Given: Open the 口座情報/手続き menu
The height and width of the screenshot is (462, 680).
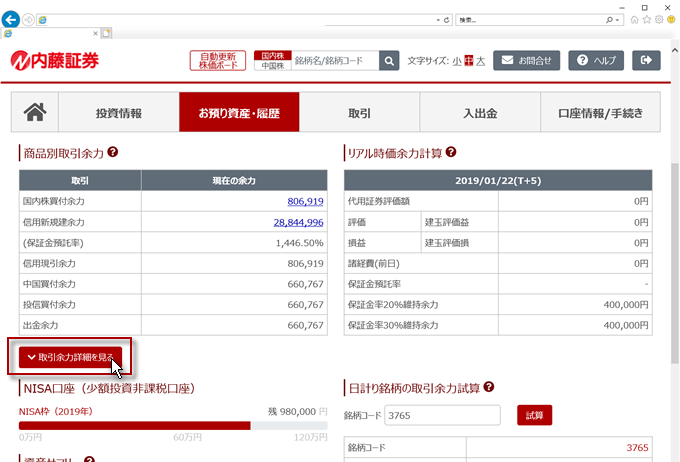Looking at the screenshot, I should 600,113.
